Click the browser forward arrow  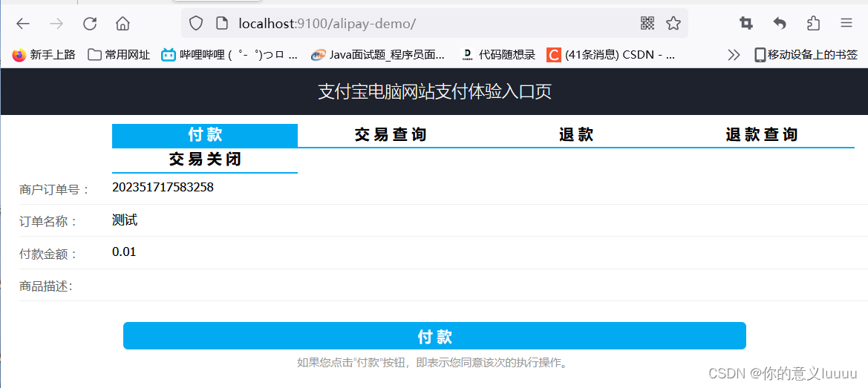(56, 23)
